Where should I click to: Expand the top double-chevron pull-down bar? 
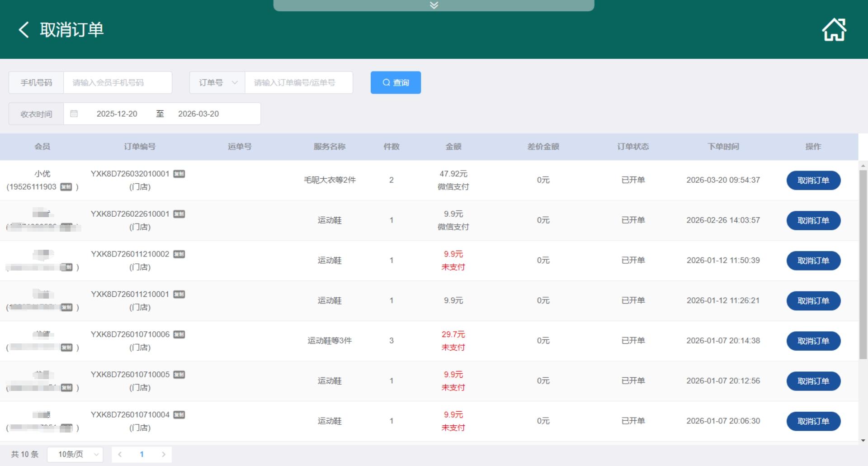pos(434,5)
